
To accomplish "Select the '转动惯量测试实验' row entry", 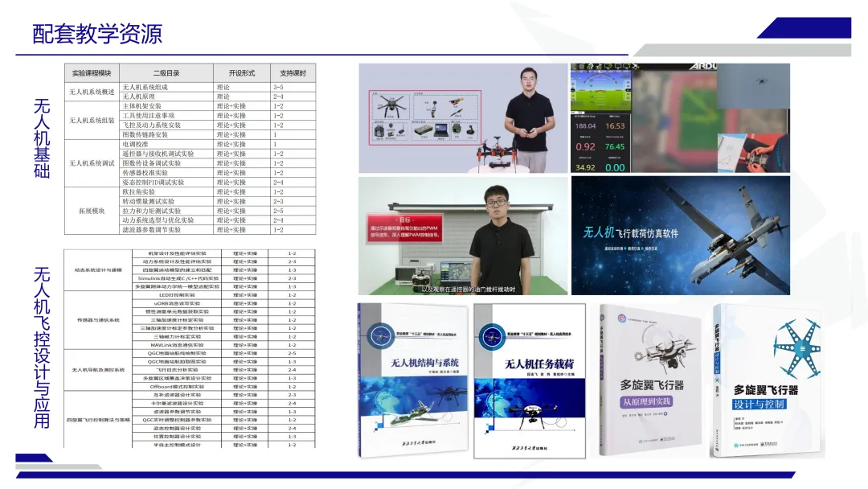I will 149,202.
